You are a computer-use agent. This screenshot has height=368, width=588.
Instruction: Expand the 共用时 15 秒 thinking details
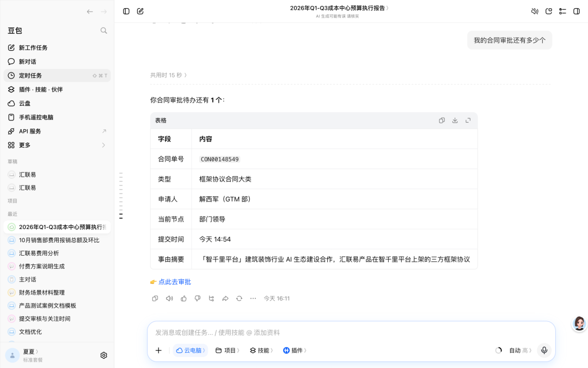pyautogui.click(x=169, y=75)
